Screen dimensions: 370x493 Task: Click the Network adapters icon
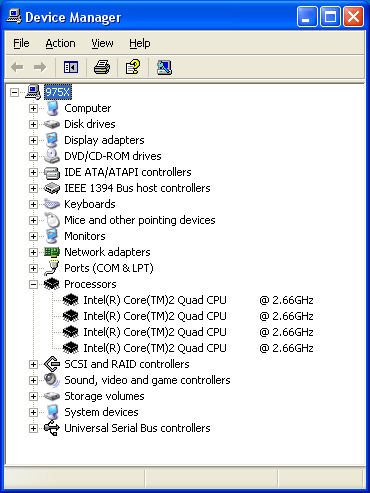click(x=52, y=252)
